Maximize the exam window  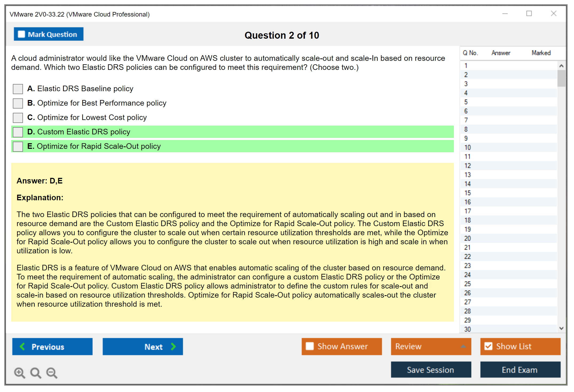click(x=529, y=14)
